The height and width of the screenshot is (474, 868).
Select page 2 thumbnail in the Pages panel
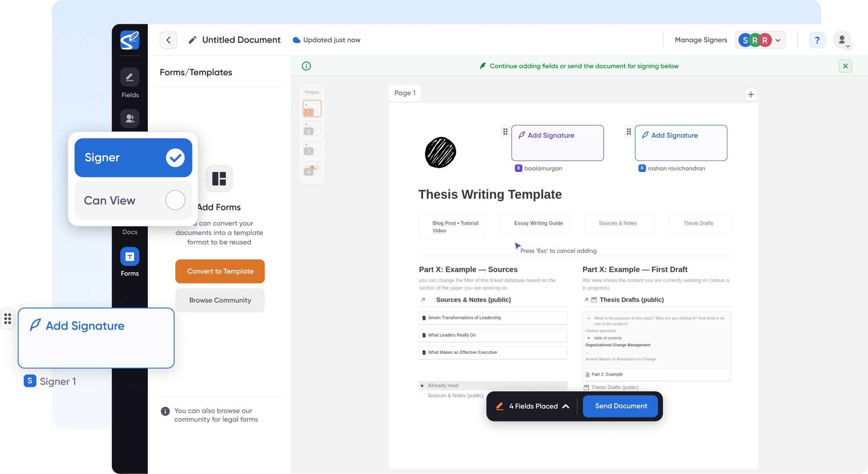pos(311,128)
